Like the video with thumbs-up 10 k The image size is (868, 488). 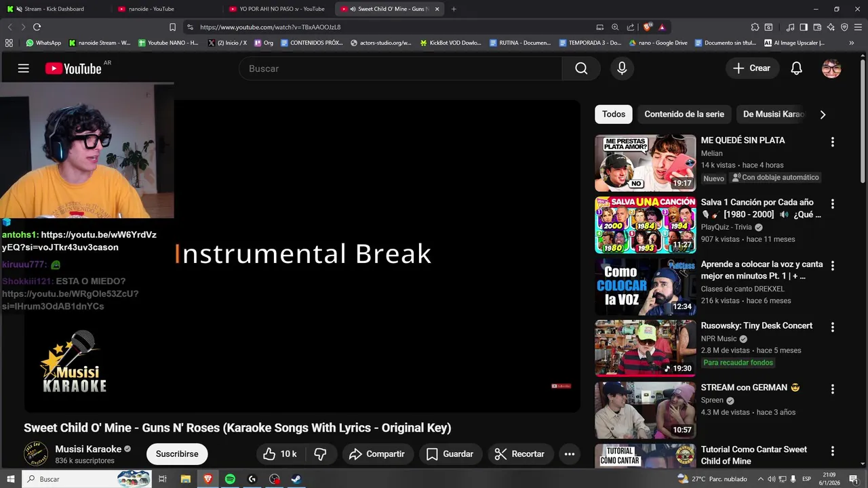(280, 454)
